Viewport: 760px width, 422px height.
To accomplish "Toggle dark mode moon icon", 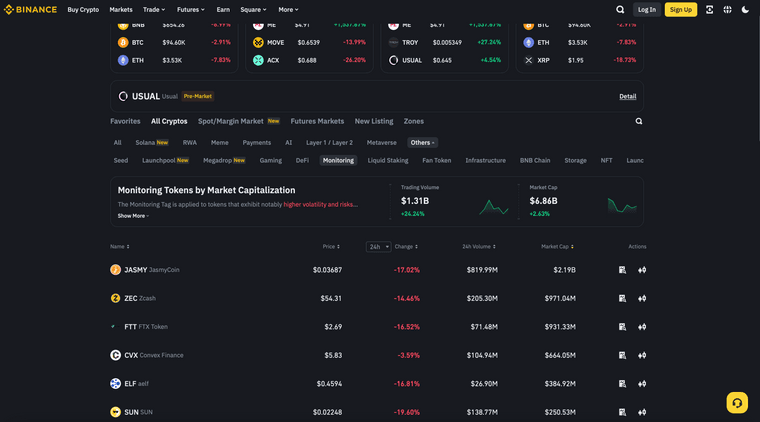I will [x=745, y=10].
